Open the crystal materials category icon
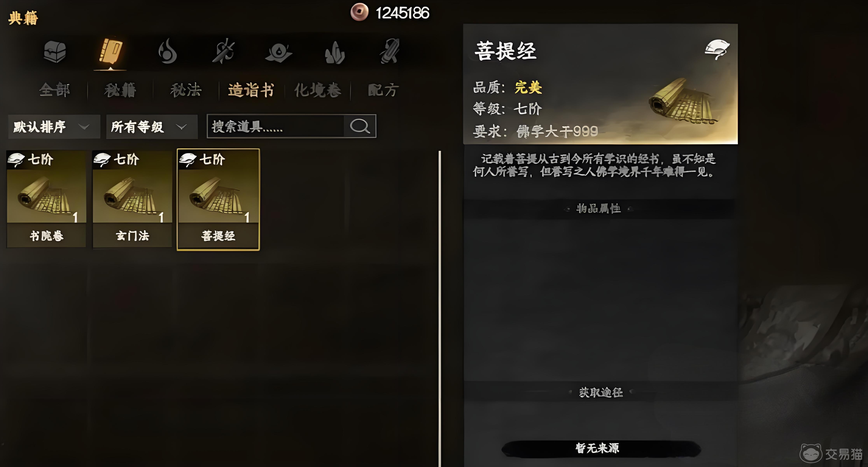 pos(334,52)
